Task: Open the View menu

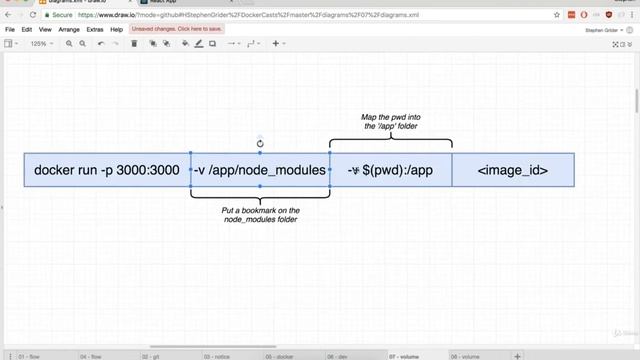Action: pos(45,29)
